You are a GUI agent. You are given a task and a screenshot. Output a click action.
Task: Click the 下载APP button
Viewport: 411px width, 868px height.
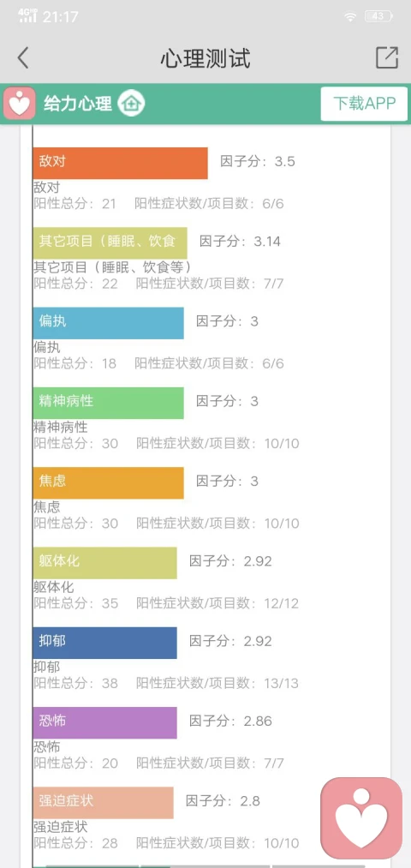(x=364, y=104)
